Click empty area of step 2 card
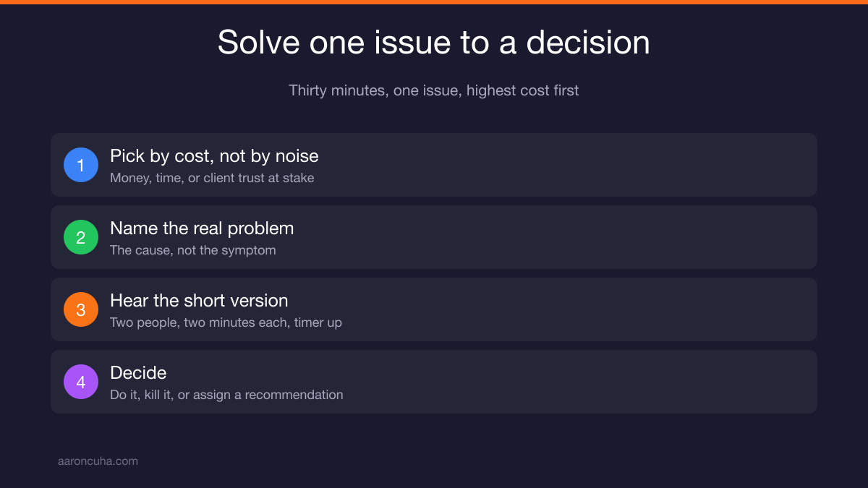 564,237
